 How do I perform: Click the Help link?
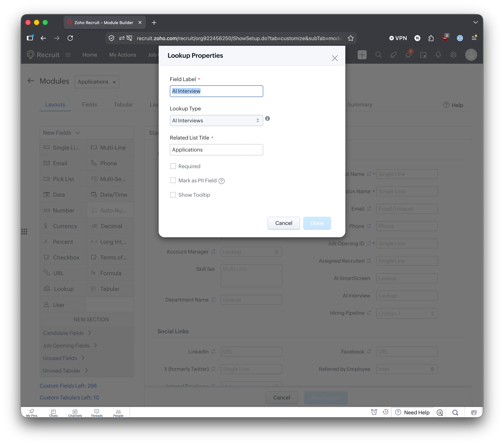[x=453, y=105]
